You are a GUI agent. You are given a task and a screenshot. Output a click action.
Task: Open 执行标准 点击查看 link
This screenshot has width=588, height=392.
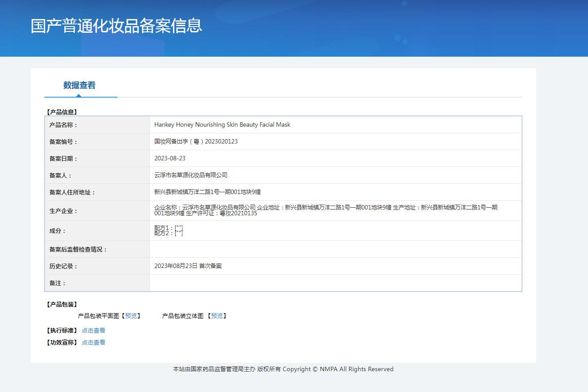coord(94,330)
